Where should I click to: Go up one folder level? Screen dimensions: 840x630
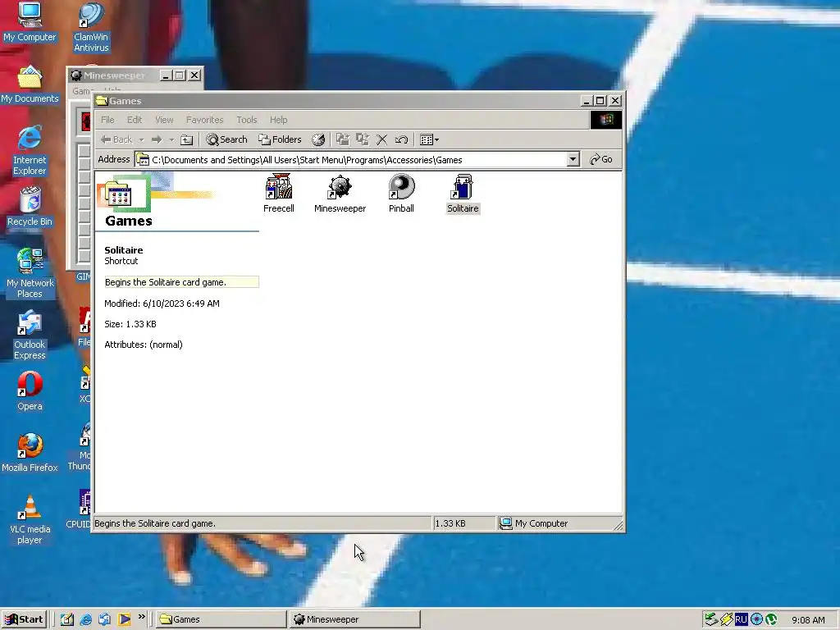tap(186, 139)
